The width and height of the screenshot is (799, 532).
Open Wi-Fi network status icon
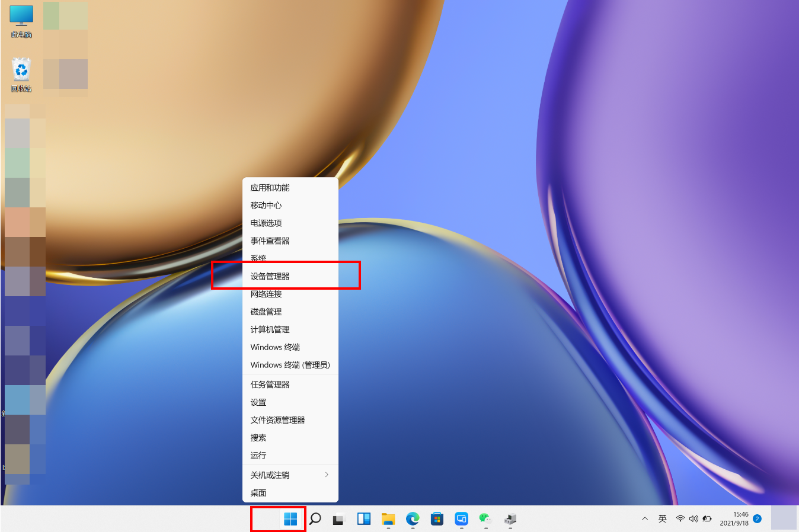pyautogui.click(x=680, y=519)
